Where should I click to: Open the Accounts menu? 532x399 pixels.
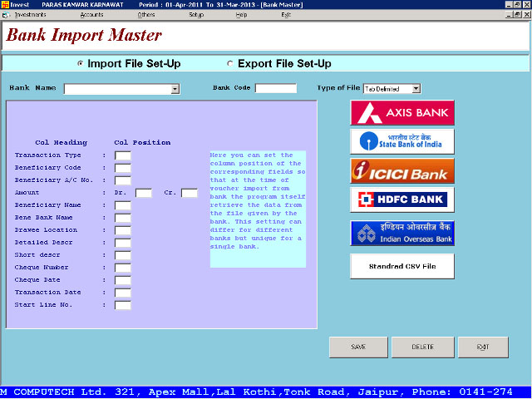click(x=91, y=15)
